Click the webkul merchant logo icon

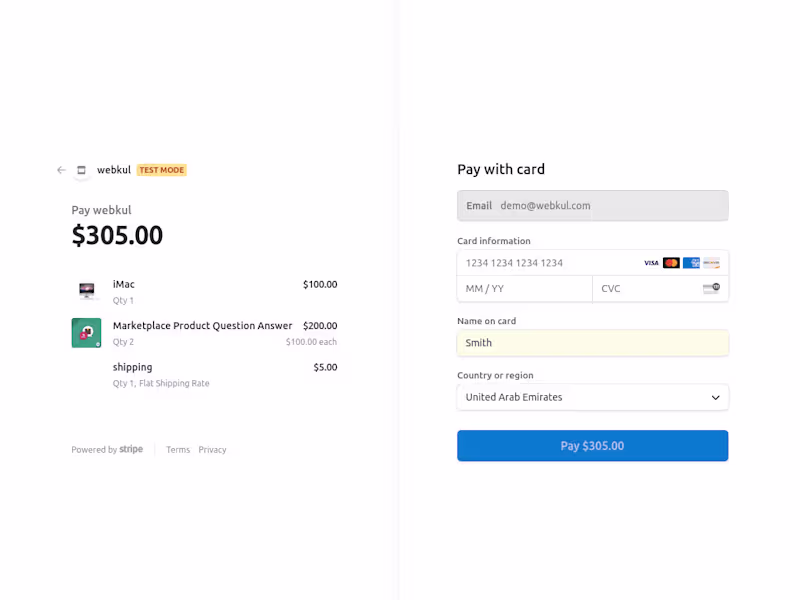tap(82, 170)
